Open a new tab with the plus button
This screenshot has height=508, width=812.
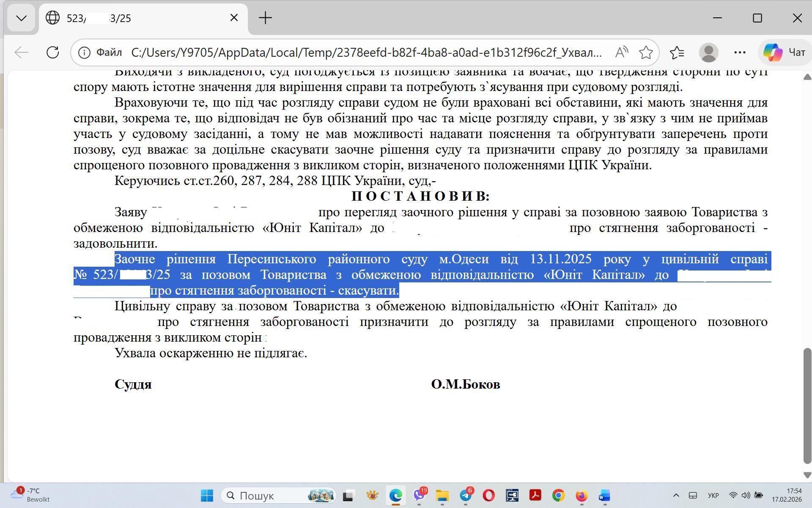(265, 18)
